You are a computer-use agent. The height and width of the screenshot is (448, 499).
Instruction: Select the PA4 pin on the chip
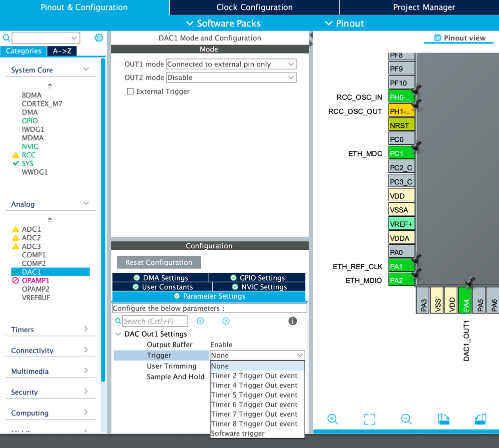click(x=465, y=300)
